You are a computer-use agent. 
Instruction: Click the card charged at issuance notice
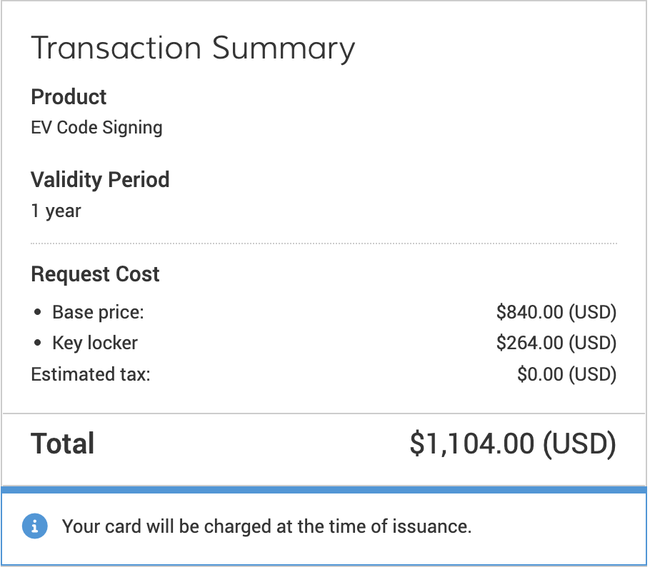click(x=266, y=526)
